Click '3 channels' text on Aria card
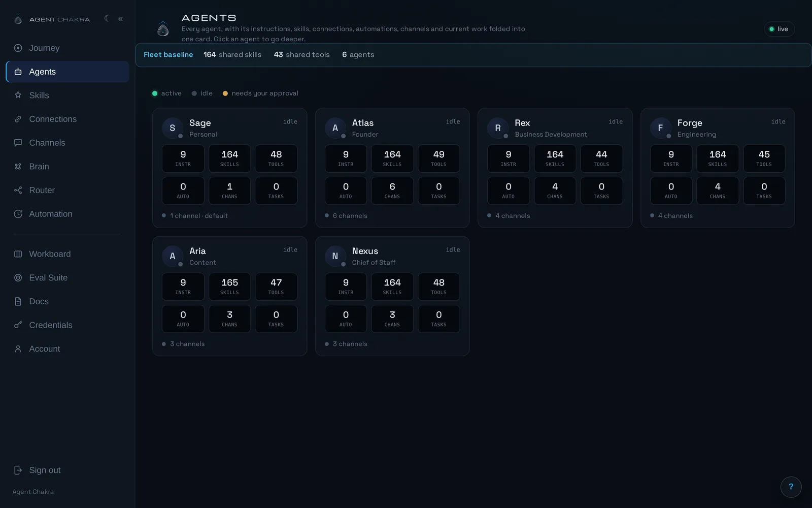The image size is (812, 508). pyautogui.click(x=187, y=344)
